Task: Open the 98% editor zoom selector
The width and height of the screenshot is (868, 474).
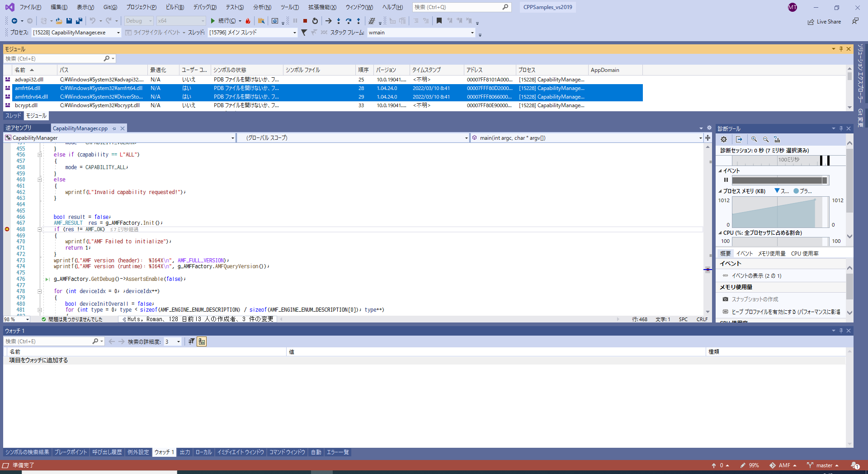Action: (16, 319)
